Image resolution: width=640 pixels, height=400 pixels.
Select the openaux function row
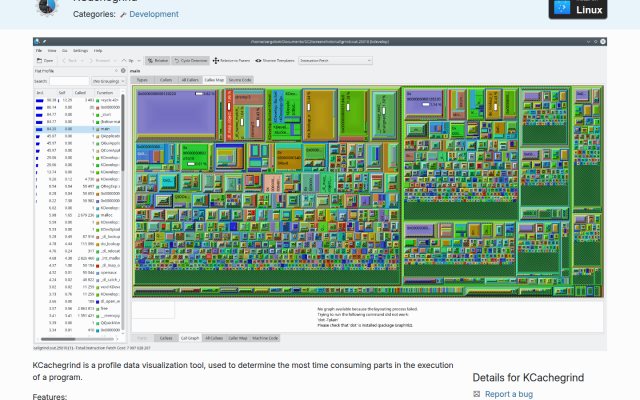pos(77,273)
